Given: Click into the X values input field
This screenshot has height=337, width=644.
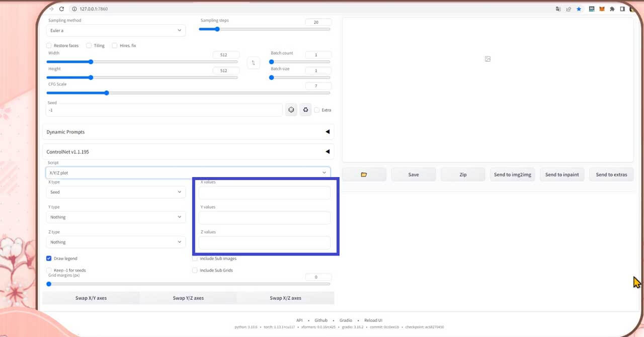Looking at the screenshot, I should [264, 193].
